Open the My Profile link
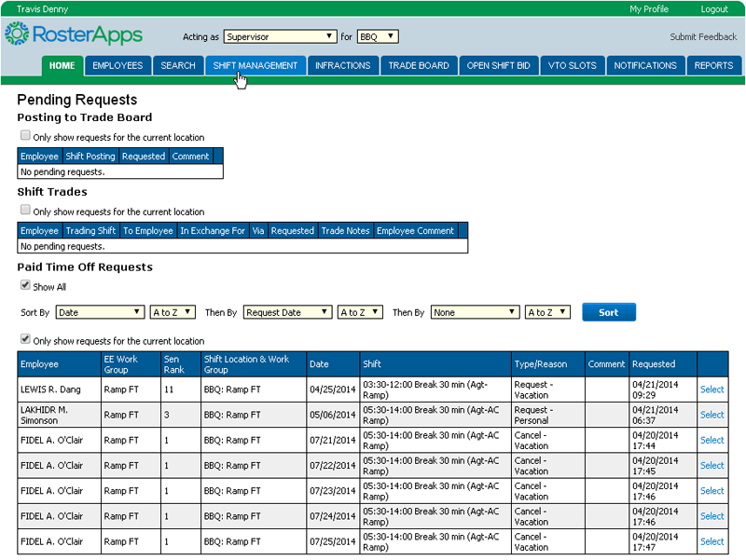 click(648, 9)
